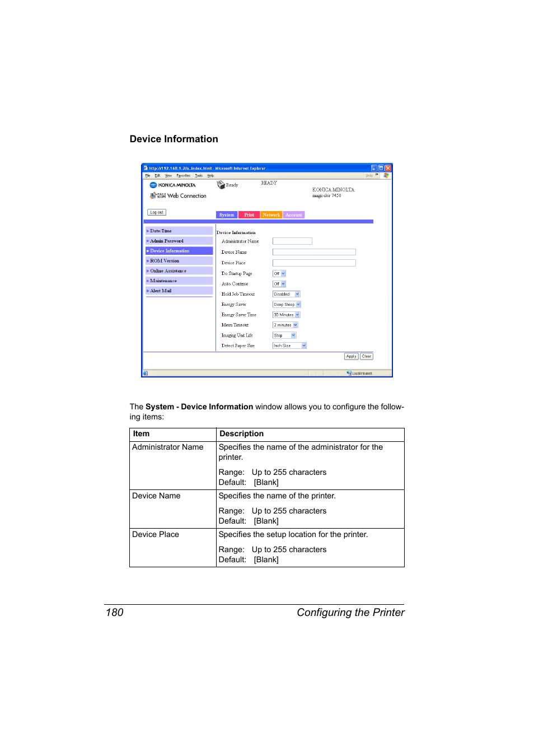This screenshot has height=756, width=534.
Task: Click the 'READY' status text
Action: [x=269, y=183]
